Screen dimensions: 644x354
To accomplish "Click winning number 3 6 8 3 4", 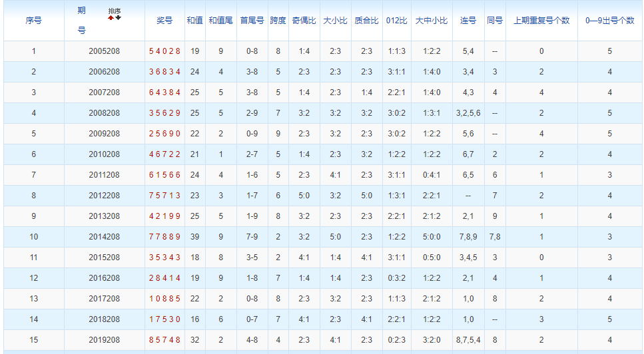I will point(164,72).
